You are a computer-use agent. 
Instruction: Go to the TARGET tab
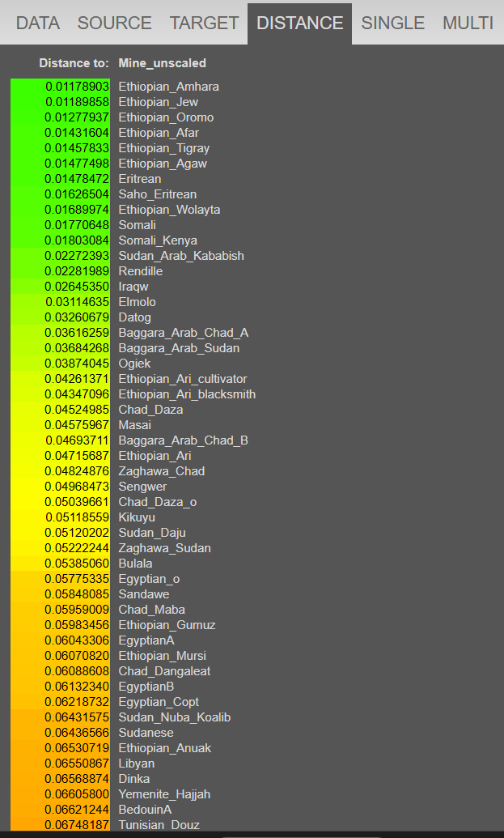(204, 23)
